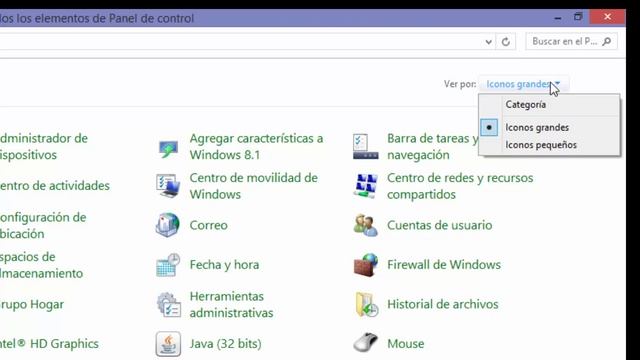
Task: Click the Control Panel address bar field
Action: tap(247, 42)
